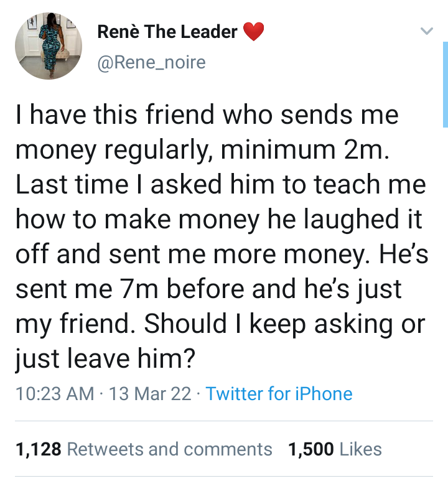This screenshot has height=481, width=448.
Task: Open the Likes label
Action: (361, 449)
